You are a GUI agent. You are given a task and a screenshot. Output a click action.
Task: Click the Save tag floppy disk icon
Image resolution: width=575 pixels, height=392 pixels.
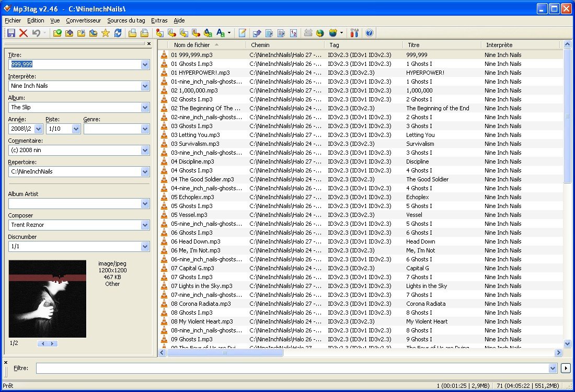coord(11,33)
